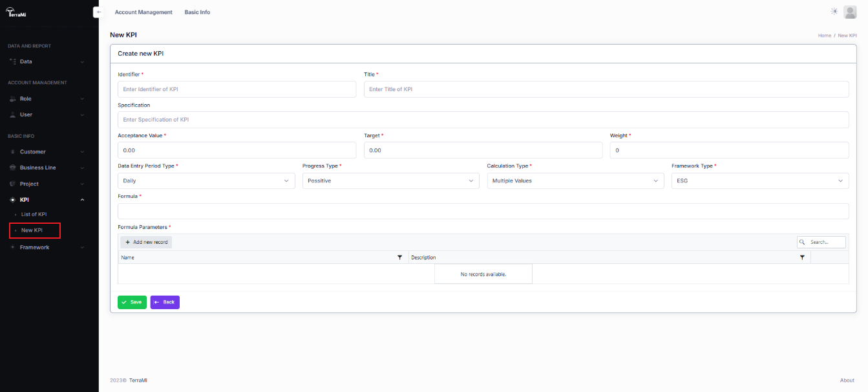The width and height of the screenshot is (868, 392).
Task: Click the green Save button
Action: (132, 302)
